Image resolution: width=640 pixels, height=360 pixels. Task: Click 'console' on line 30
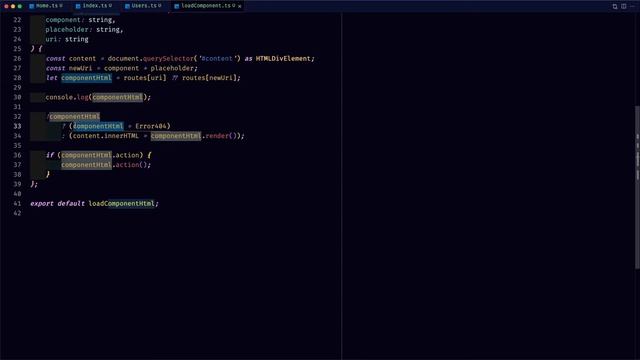[59, 97]
